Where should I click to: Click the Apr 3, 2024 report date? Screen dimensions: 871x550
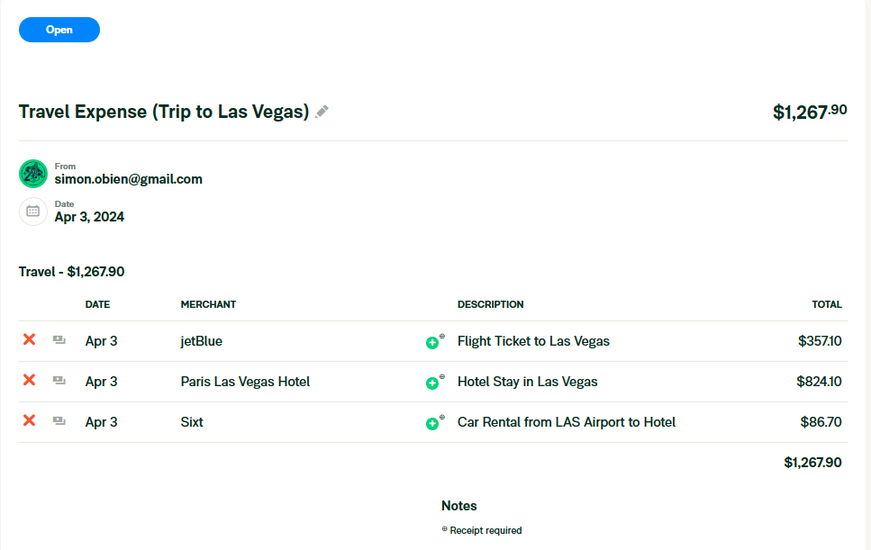point(89,217)
